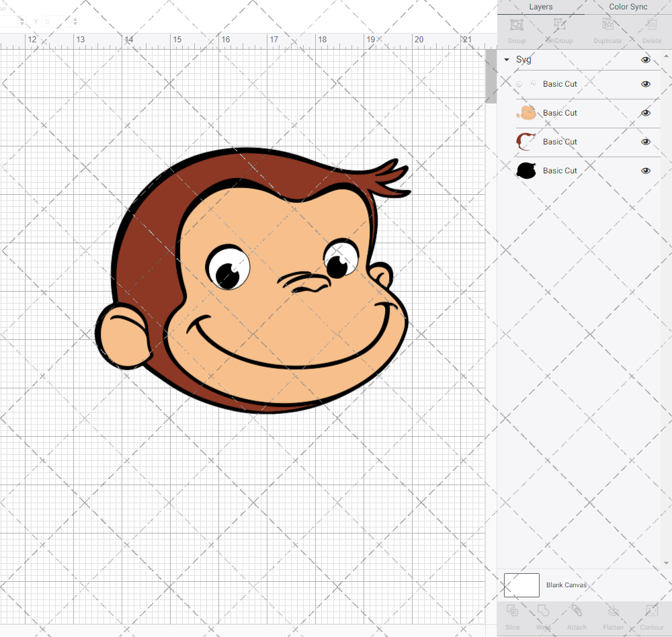This screenshot has width=672, height=637.
Task: Duplicate the selected layer
Action: [607, 26]
